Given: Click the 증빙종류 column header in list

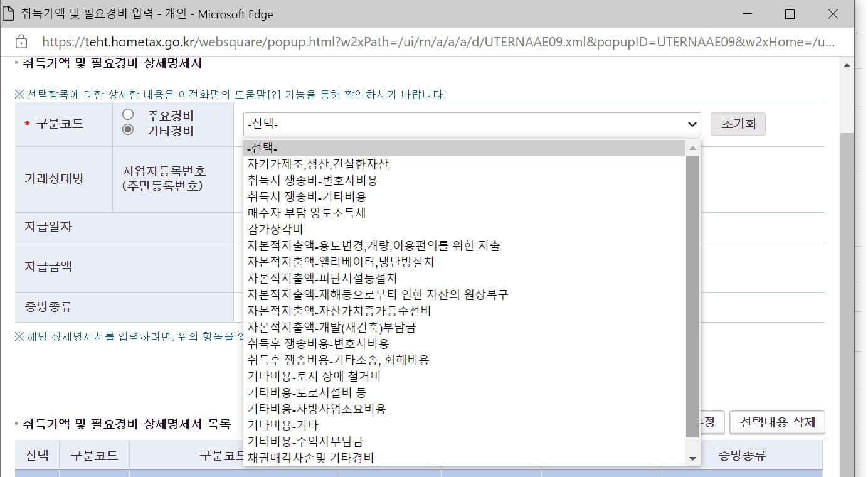Looking at the screenshot, I should click(742, 455).
